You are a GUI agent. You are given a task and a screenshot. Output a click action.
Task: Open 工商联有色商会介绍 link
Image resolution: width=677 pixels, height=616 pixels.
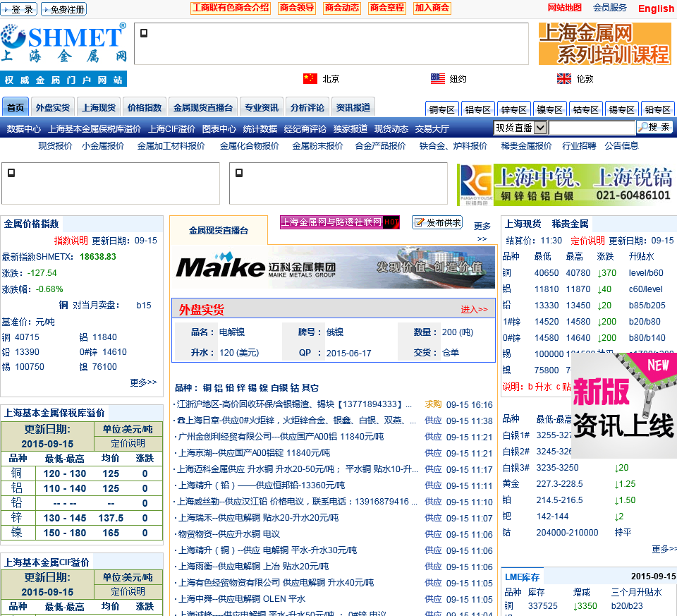pyautogui.click(x=231, y=8)
